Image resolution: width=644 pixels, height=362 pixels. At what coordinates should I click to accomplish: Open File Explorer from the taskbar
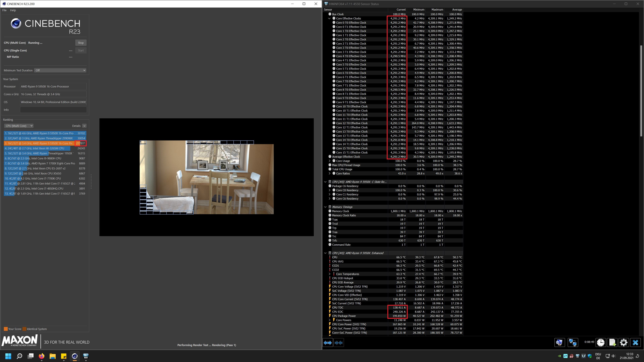click(52, 356)
